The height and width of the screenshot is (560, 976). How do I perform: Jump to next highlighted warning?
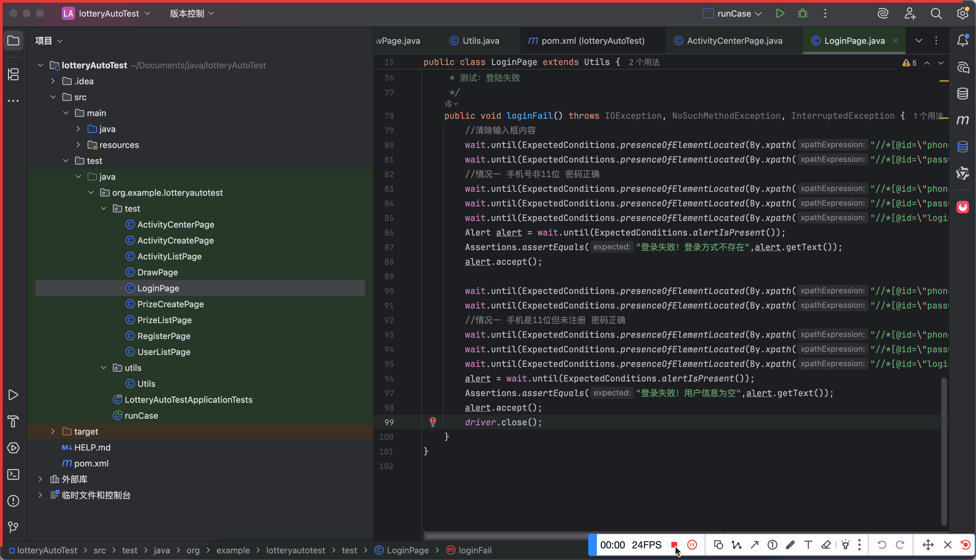tap(940, 63)
